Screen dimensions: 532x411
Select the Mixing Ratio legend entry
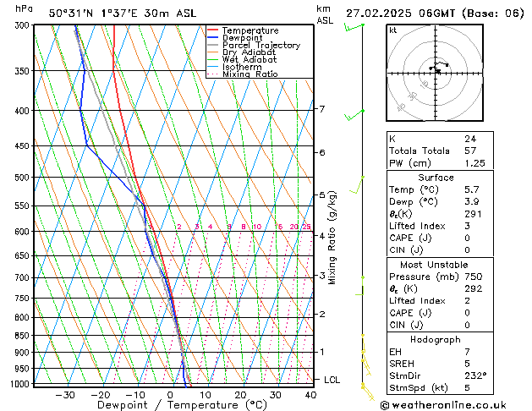click(250, 74)
